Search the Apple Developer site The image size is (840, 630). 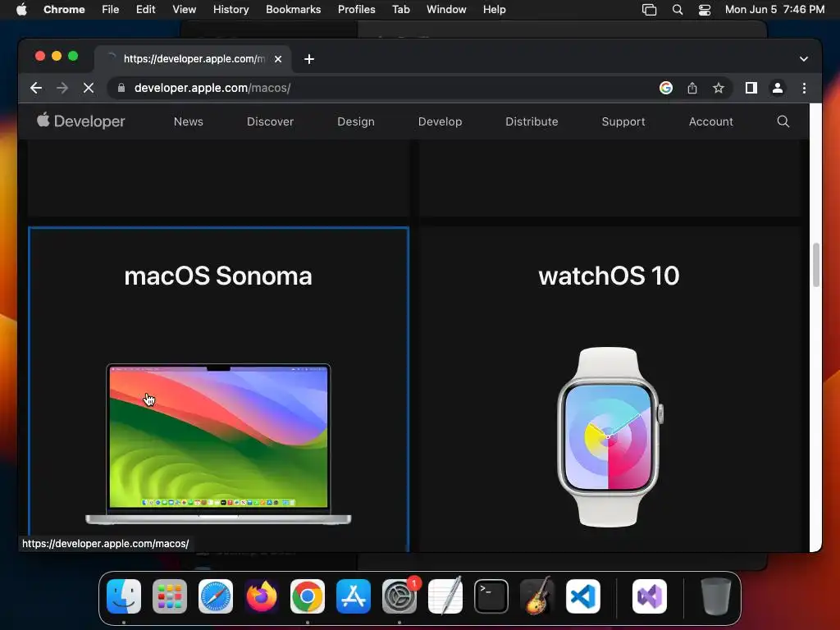click(783, 121)
